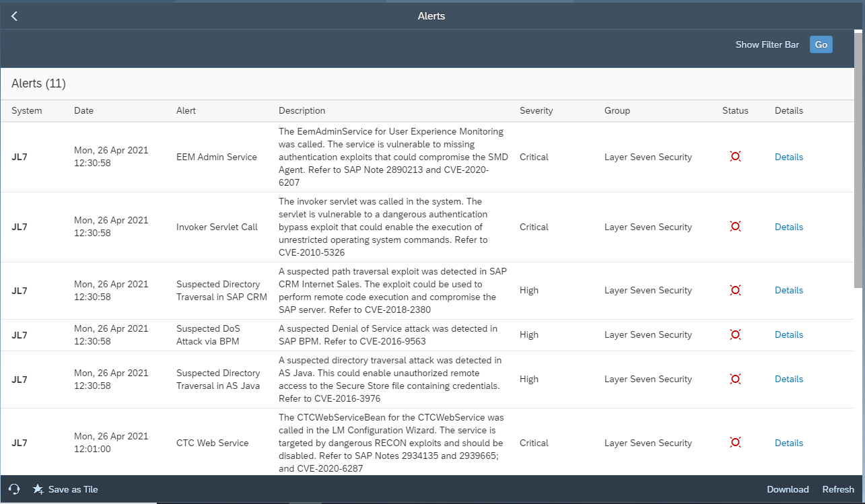View Details for Suspected DoS Attack via BPM

(x=788, y=334)
